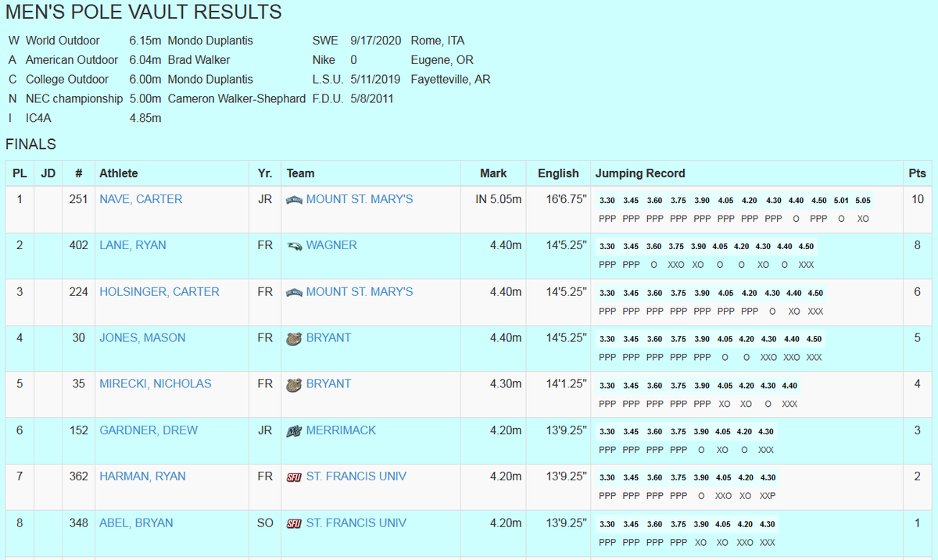This screenshot has width=938, height=560.
Task: Click the Pts column header
Action: click(918, 173)
